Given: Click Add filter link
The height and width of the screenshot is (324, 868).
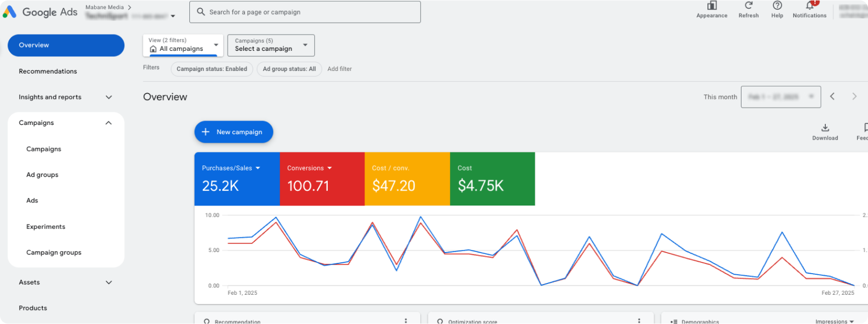Looking at the screenshot, I should (x=339, y=69).
